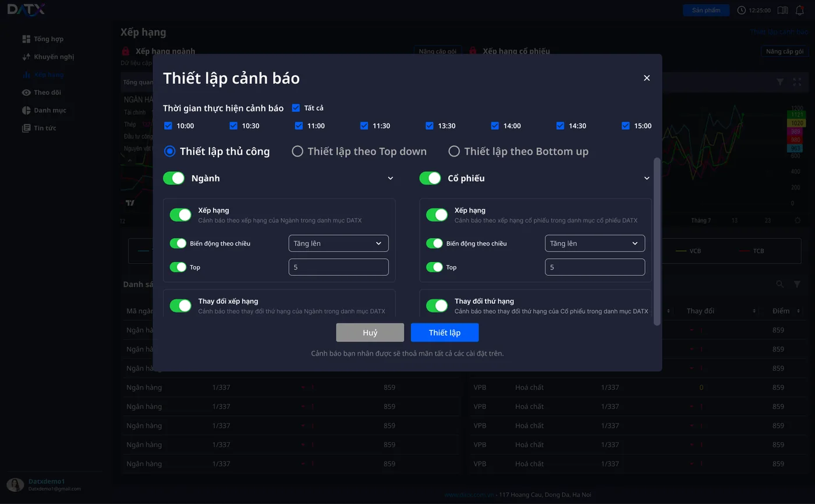Click the Datxdemo1 user avatar
Screen dimensions: 815x504
(x=15, y=485)
